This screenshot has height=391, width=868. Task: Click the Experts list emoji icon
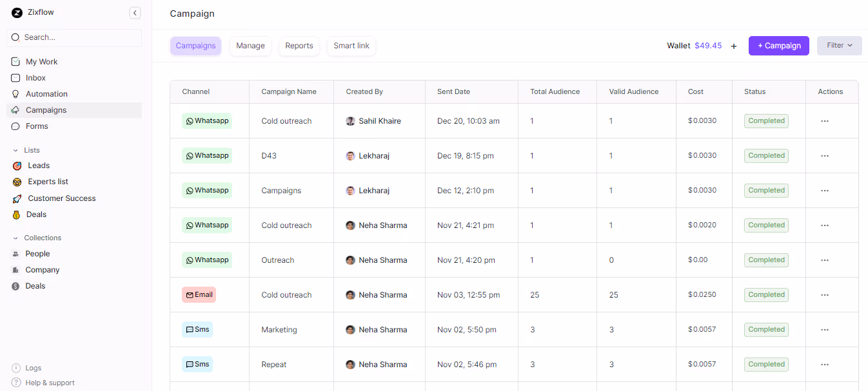[17, 182]
